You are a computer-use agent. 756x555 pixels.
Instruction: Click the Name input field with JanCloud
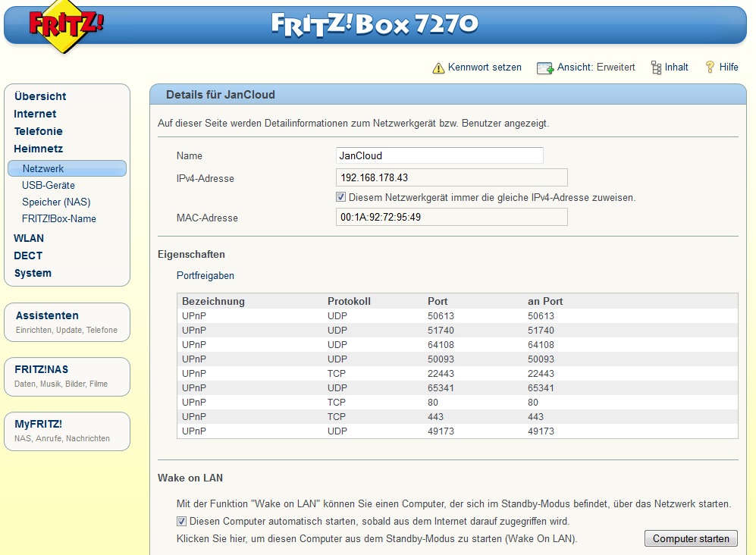click(x=439, y=155)
